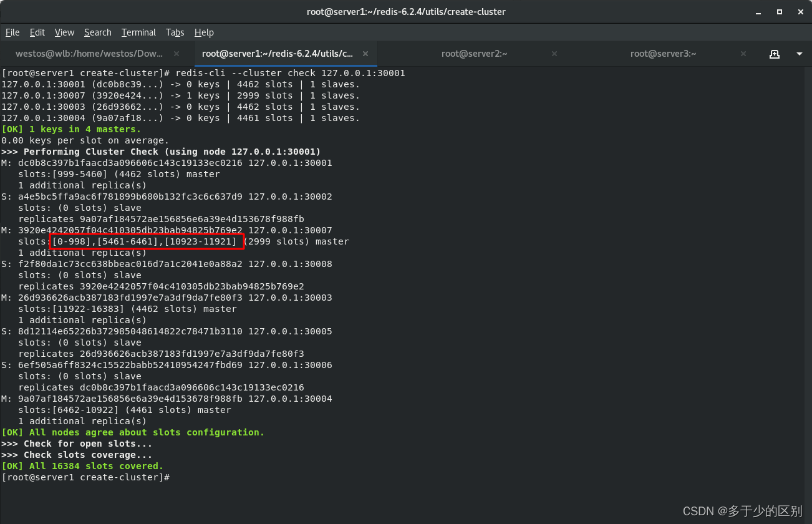
Task: Click master node 3920e4242057 30007 line
Action: click(x=167, y=230)
